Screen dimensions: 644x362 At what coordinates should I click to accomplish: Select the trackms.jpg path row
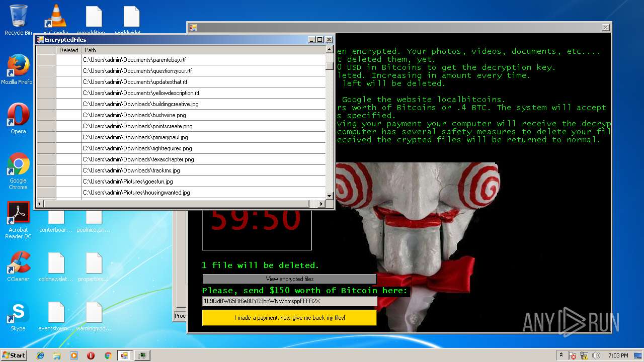click(203, 170)
